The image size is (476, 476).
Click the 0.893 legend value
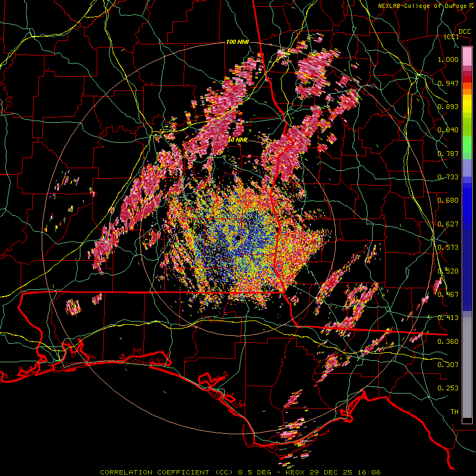coord(448,106)
